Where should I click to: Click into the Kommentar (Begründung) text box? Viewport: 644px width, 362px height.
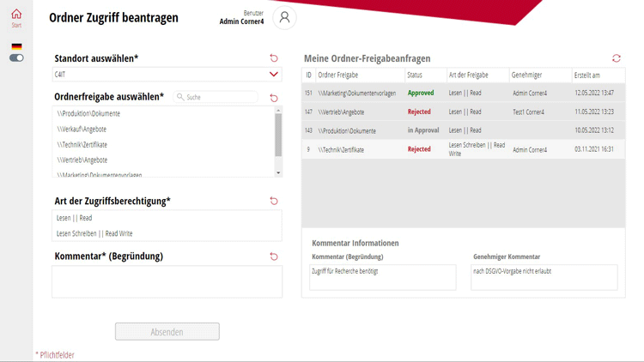[167, 281]
